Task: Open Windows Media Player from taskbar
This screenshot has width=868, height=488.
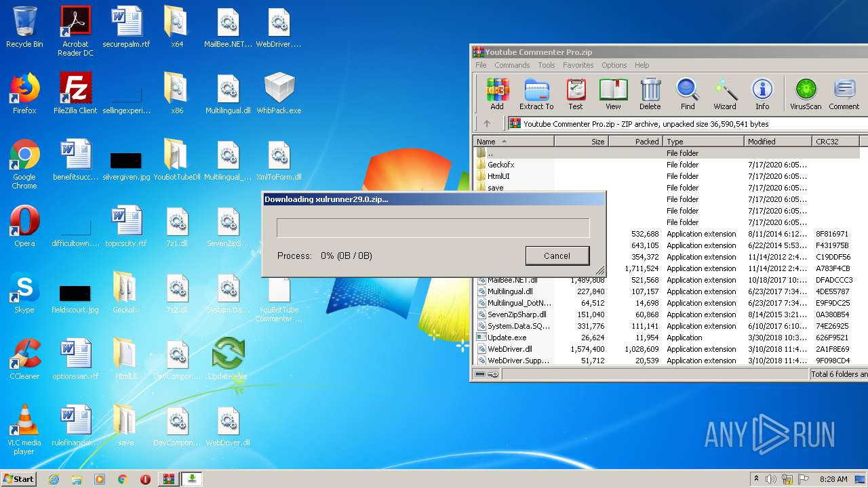Action: point(100,479)
